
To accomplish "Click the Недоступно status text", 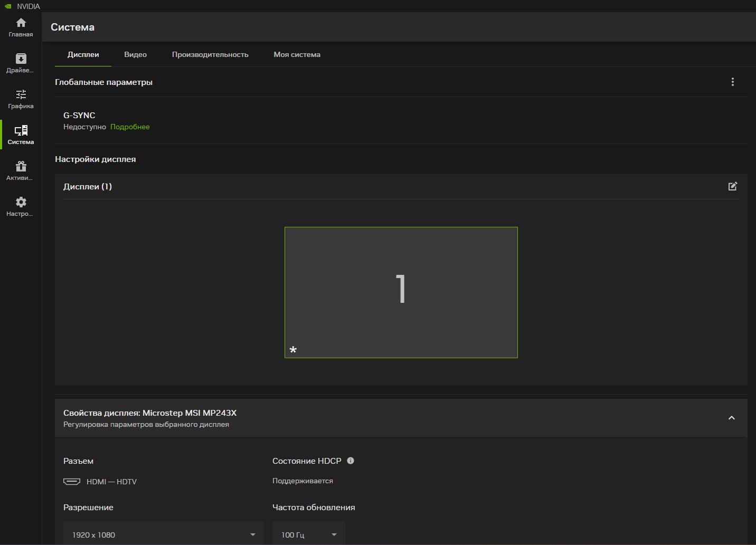I will [84, 127].
